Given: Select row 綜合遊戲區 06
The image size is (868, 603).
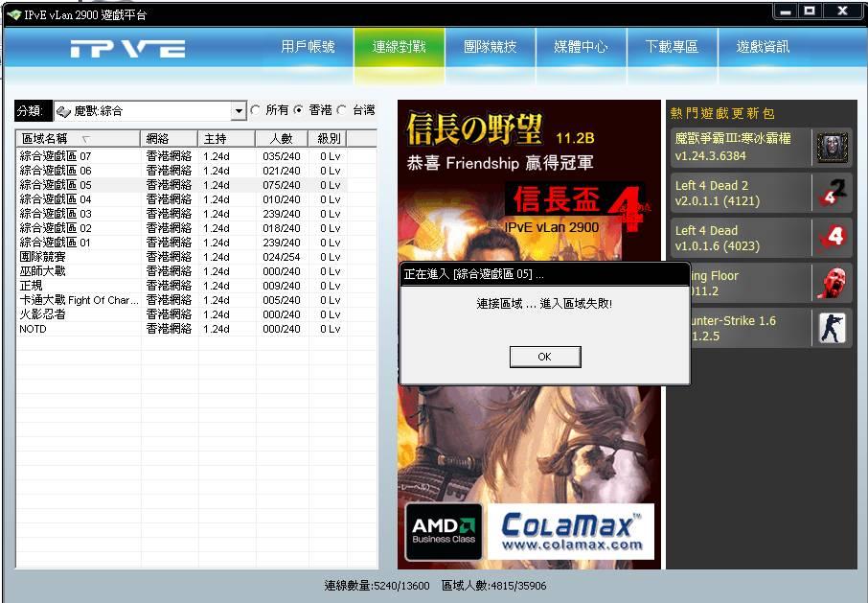Looking at the screenshot, I should tap(182, 171).
